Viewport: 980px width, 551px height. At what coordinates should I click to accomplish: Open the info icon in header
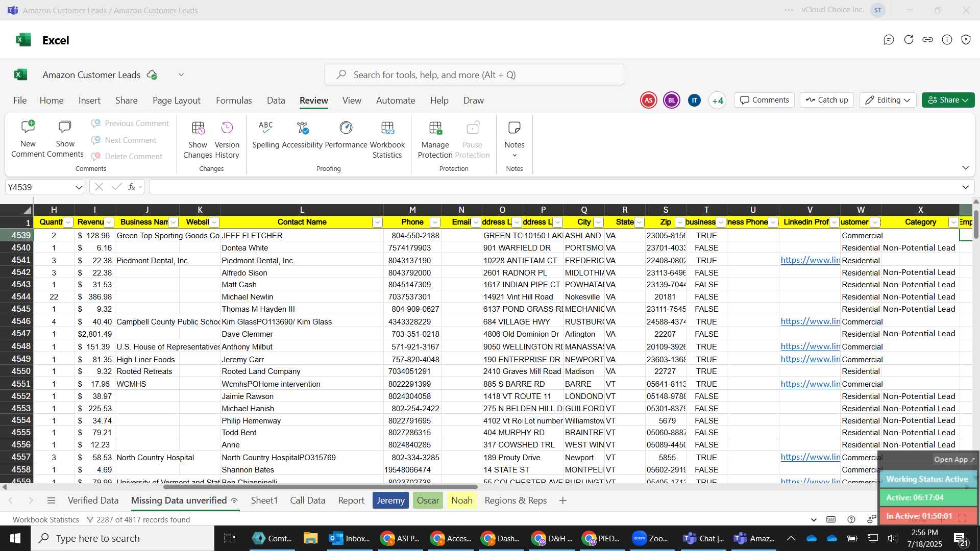pos(947,40)
